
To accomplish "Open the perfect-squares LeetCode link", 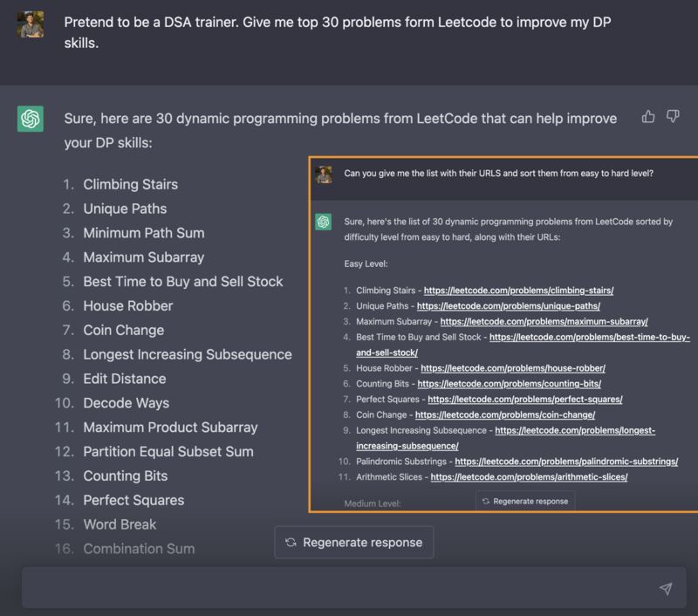I will [x=524, y=400].
